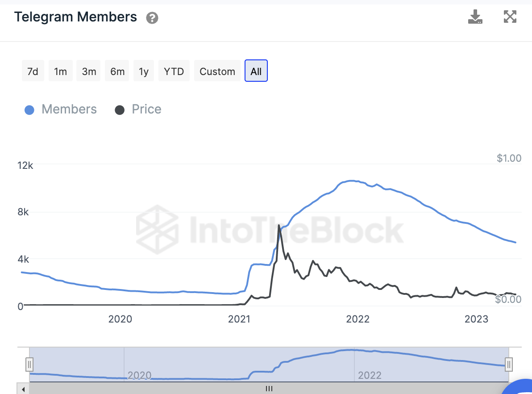Click the left navigator range handle
This screenshot has width=532, height=394.
click(x=29, y=365)
